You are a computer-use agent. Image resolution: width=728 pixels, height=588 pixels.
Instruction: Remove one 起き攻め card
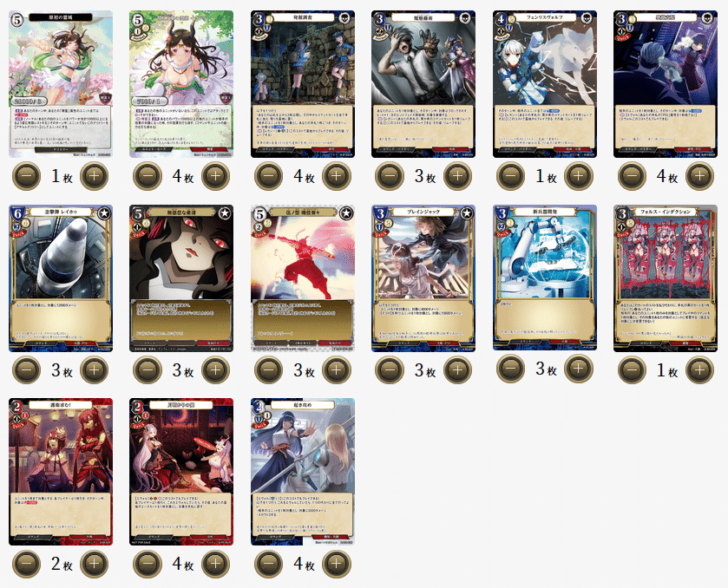(x=269, y=564)
